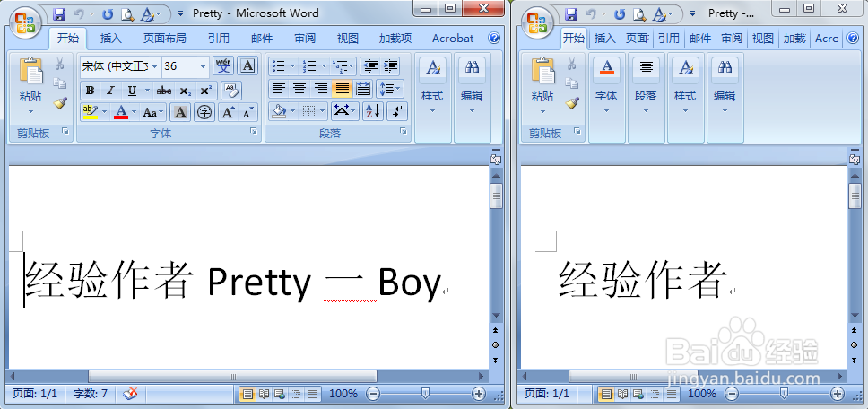The height and width of the screenshot is (409, 868).
Task: Click Grow Font button
Action: (229, 112)
